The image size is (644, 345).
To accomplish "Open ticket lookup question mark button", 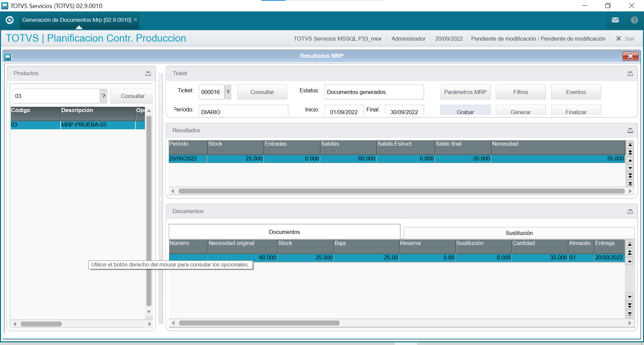I will 228,92.
